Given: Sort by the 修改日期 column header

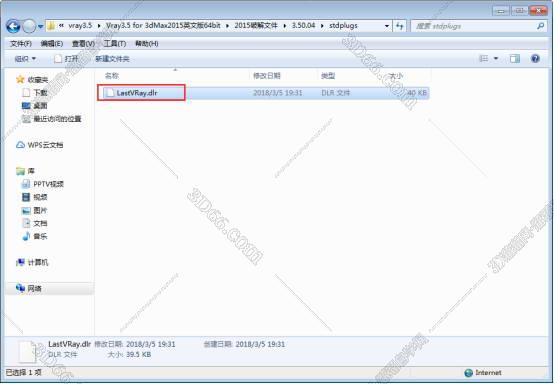Looking at the screenshot, I should (x=267, y=76).
